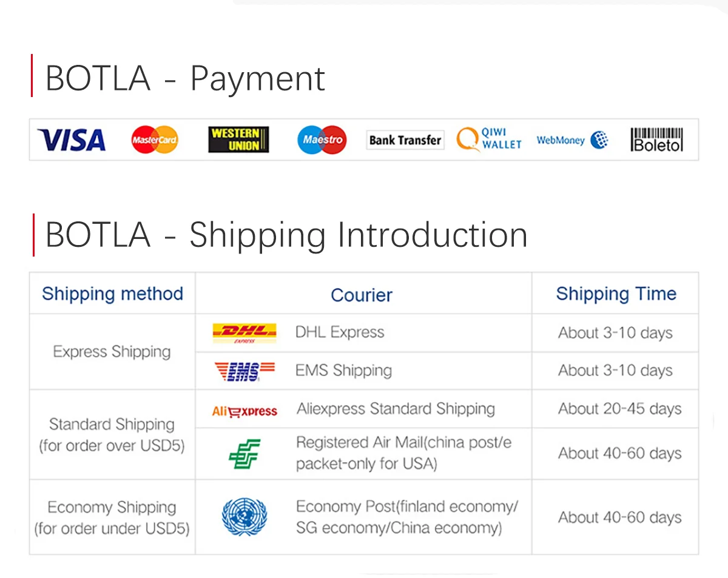Select the MasterCard logo

tap(155, 140)
